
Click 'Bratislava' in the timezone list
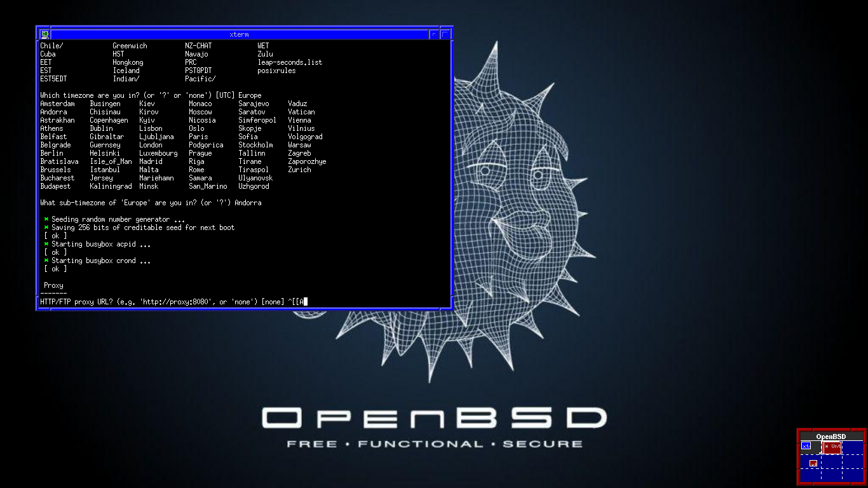point(59,161)
